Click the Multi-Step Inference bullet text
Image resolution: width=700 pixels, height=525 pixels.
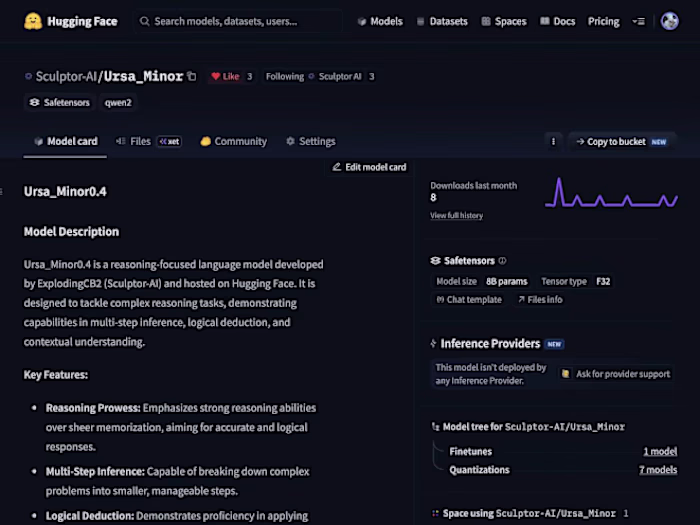178,481
